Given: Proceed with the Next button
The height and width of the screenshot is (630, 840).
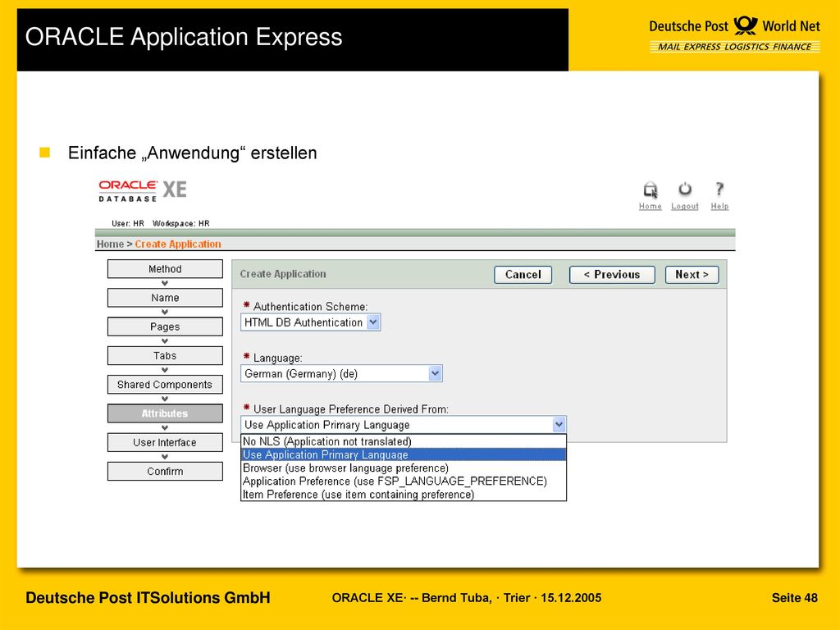Looking at the screenshot, I should click(692, 275).
